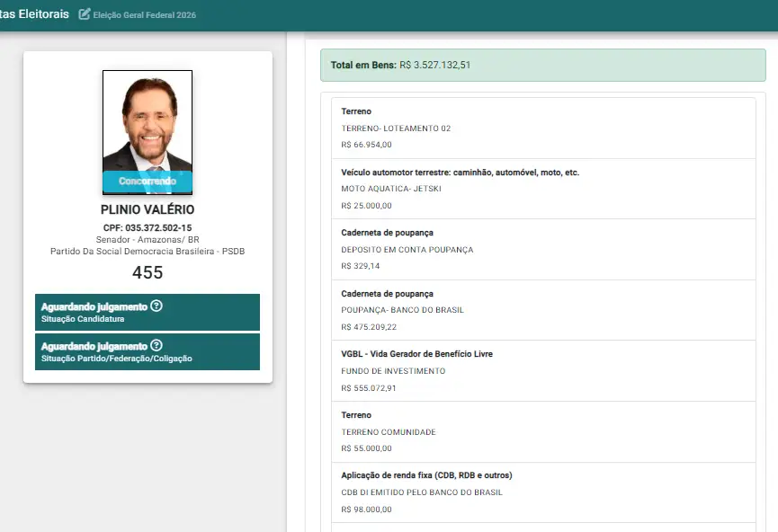Click candidate number 455
Viewport: 778px width, 532px height.
click(x=148, y=272)
